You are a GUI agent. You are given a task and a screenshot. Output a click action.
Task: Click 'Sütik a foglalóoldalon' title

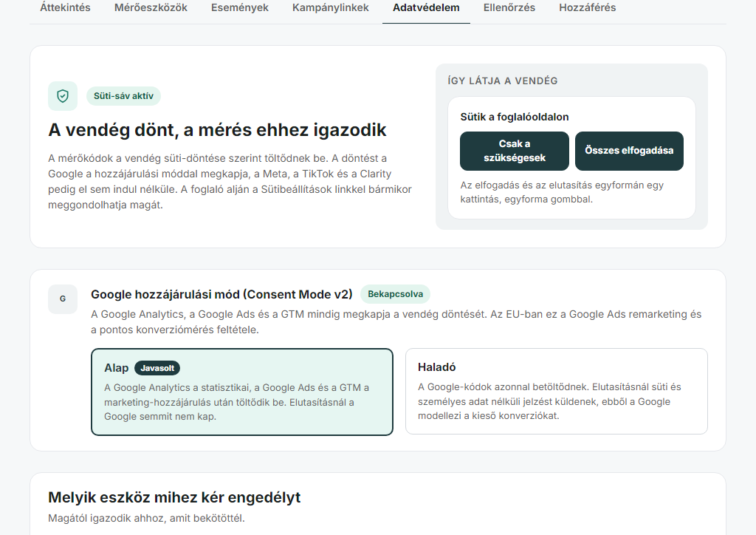(x=515, y=117)
